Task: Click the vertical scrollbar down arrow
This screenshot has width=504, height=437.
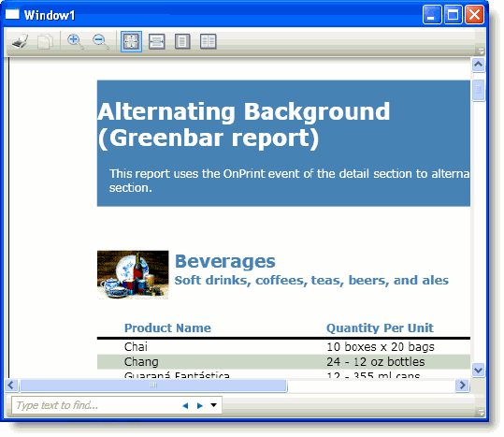Action: click(x=479, y=370)
